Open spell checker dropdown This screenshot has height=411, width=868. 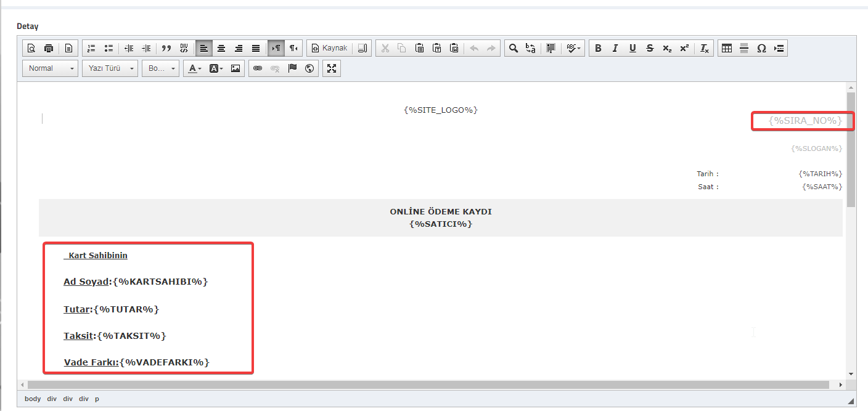pyautogui.click(x=574, y=48)
